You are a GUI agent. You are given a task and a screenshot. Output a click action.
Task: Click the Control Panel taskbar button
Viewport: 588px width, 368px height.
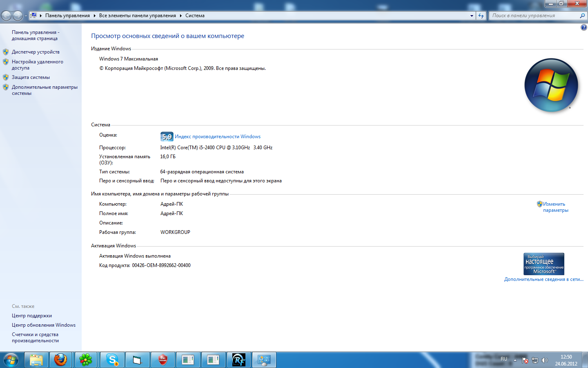pyautogui.click(x=264, y=360)
